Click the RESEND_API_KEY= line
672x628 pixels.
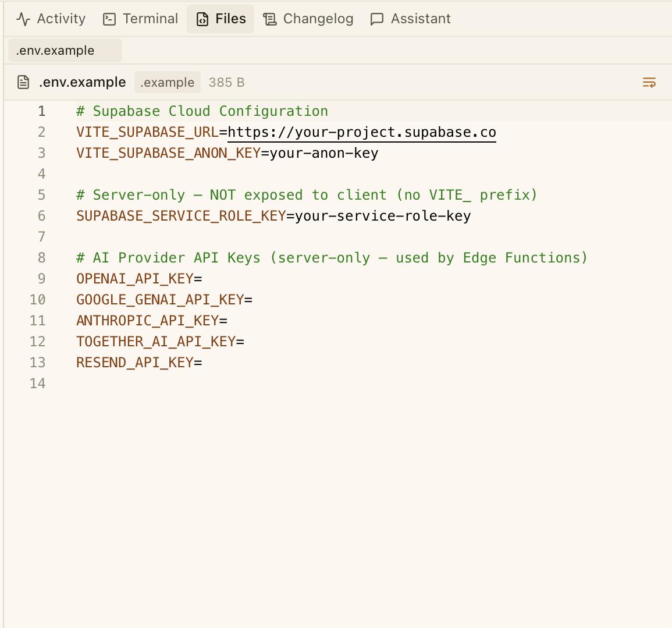[x=139, y=363]
